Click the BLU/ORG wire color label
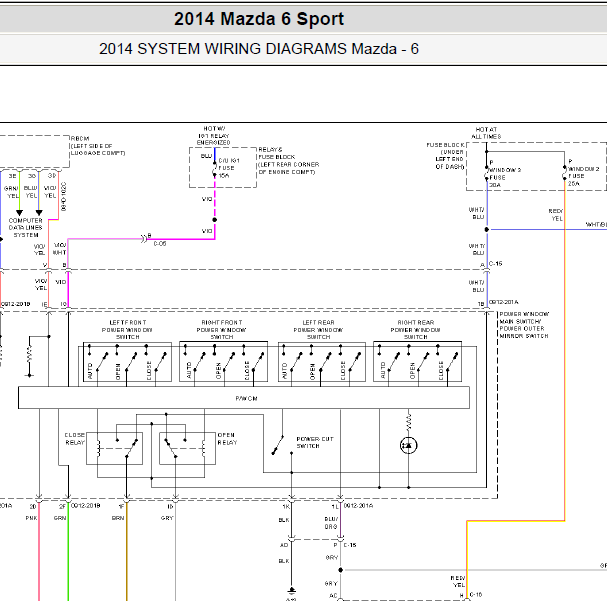 click(331, 523)
